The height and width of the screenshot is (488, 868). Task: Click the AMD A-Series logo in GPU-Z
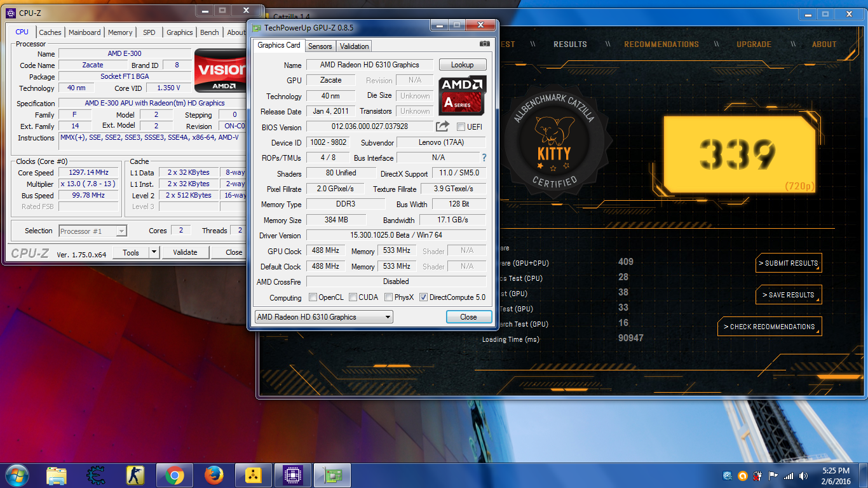463,95
